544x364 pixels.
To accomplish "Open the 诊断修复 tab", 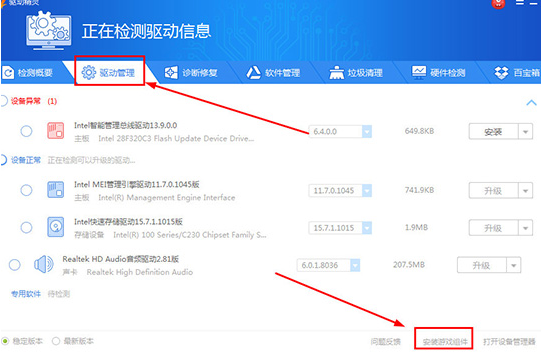I will point(191,73).
